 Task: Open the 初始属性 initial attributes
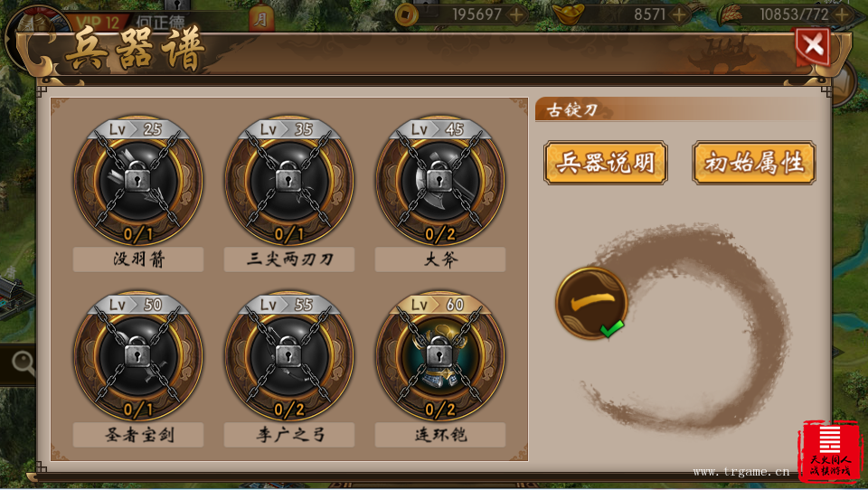coord(754,163)
